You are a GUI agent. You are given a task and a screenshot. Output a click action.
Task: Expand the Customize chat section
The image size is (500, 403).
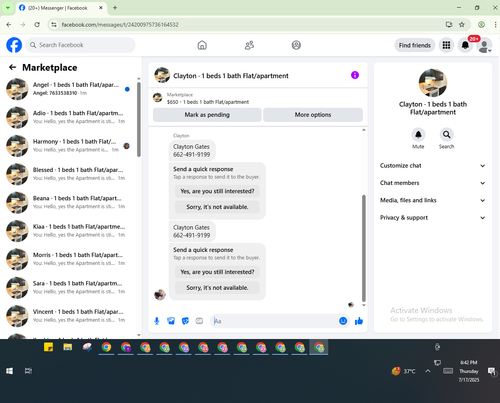coord(433,166)
